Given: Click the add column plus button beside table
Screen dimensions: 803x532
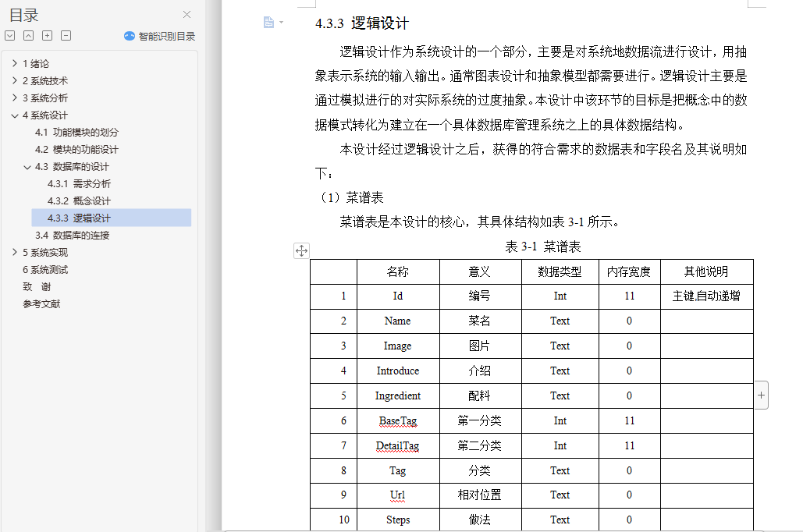Looking at the screenshot, I should [761, 395].
